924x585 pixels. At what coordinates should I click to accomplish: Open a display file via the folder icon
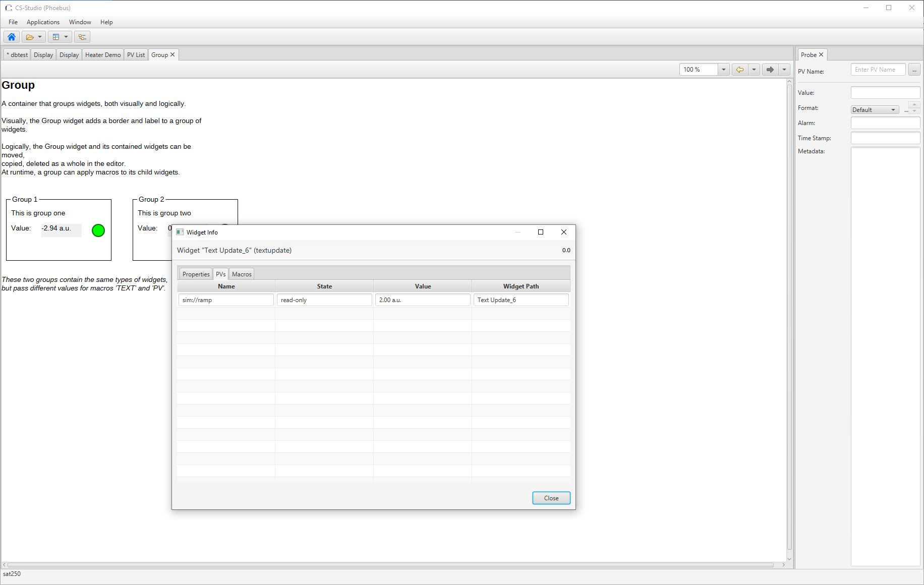(x=30, y=36)
